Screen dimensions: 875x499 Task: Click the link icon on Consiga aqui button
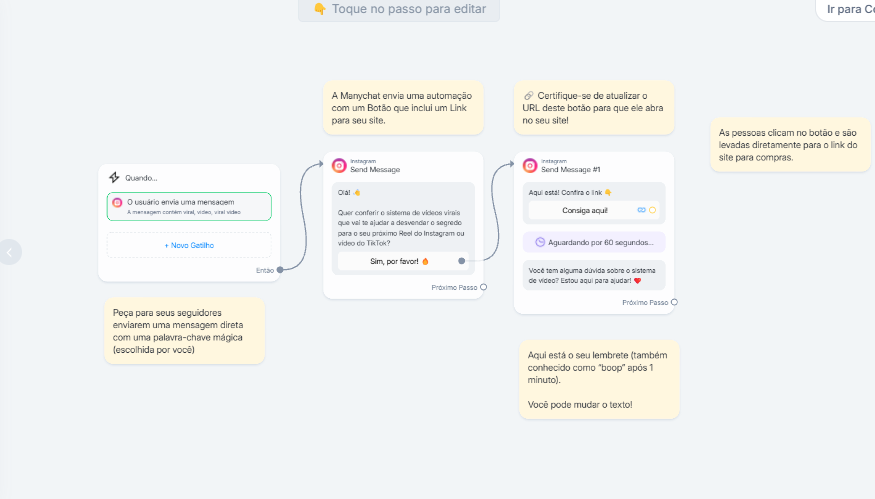[641, 211]
